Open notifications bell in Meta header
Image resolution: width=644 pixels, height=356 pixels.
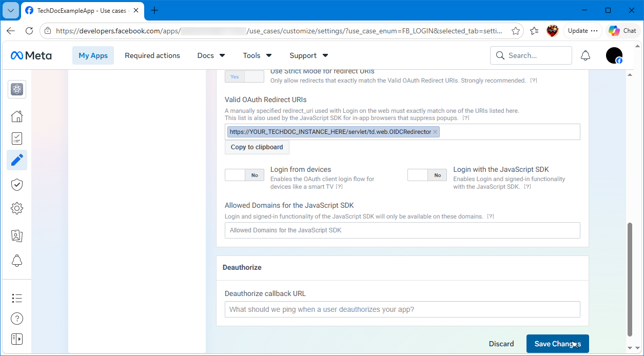pyautogui.click(x=586, y=55)
